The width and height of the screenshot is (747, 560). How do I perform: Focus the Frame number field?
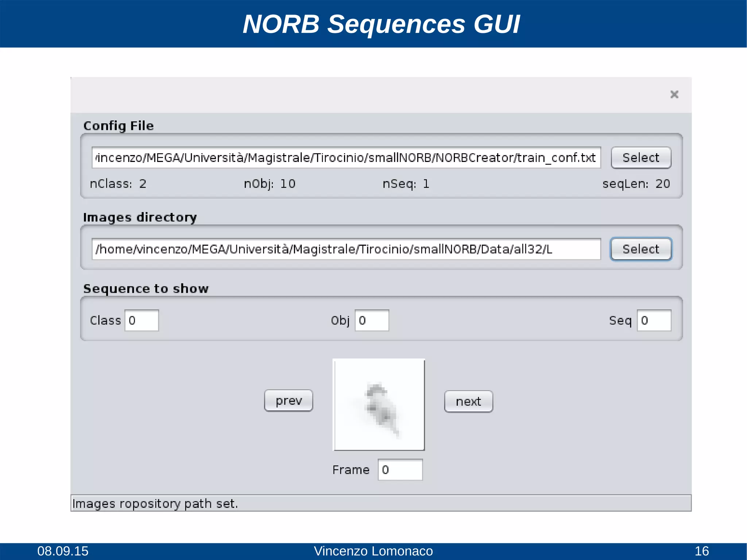[400, 470]
